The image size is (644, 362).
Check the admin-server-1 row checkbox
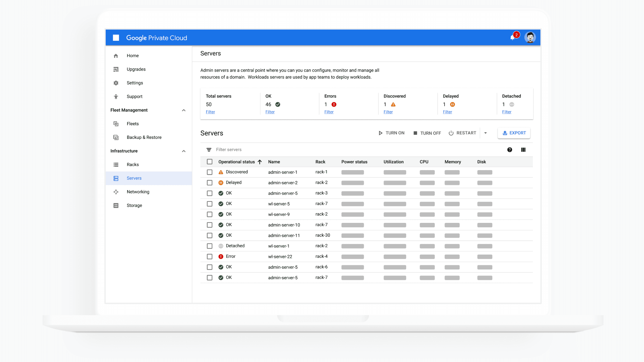209,172
